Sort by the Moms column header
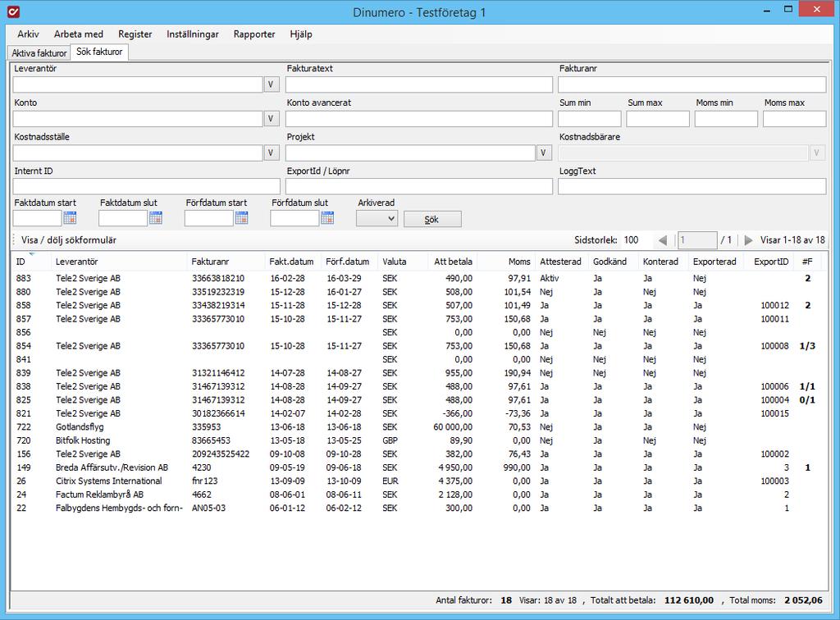 pos(505,262)
